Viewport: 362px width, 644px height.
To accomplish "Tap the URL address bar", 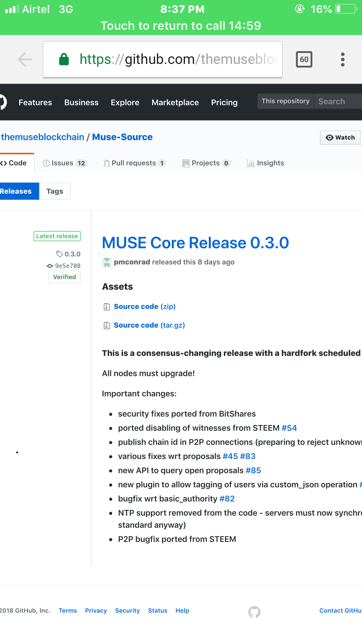I will (163, 60).
